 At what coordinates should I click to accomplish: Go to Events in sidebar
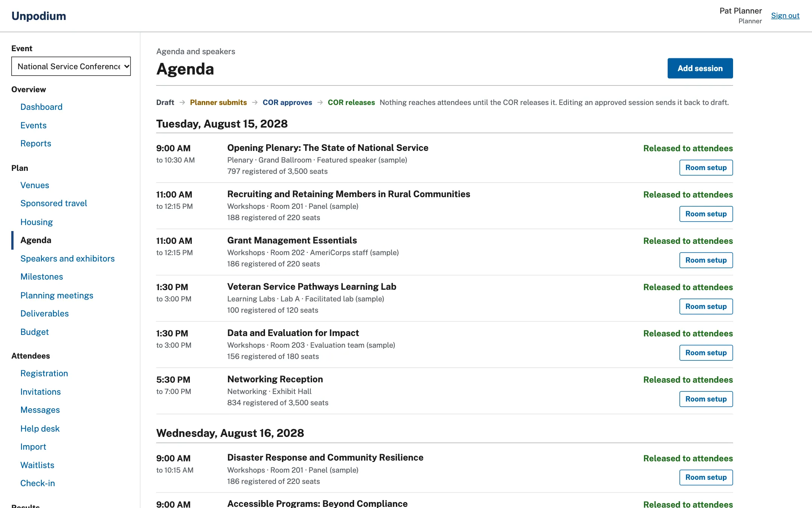click(x=33, y=125)
